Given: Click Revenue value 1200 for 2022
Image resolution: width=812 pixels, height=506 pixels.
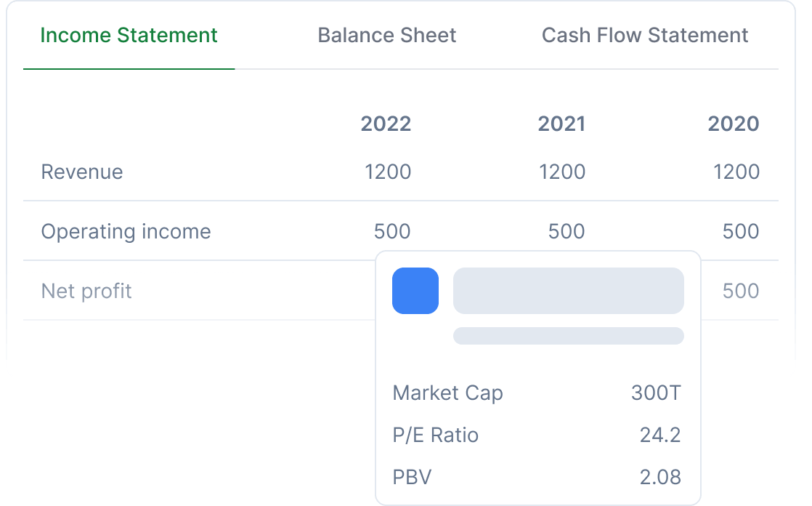Looking at the screenshot, I should point(388,172).
